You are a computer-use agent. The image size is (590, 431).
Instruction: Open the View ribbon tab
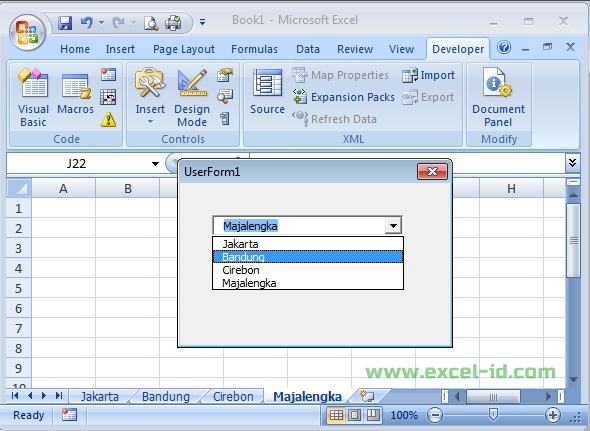[x=401, y=49]
